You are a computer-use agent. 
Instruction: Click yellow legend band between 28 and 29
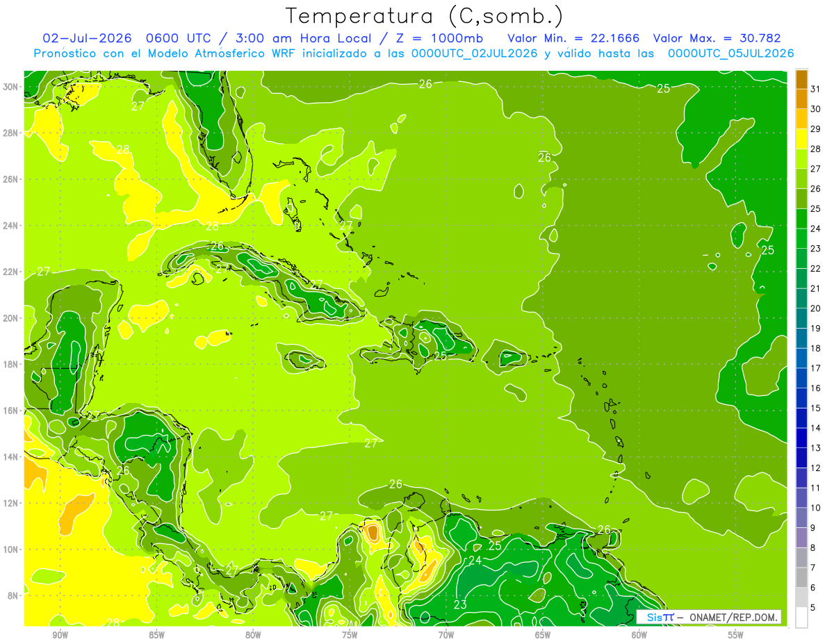click(x=801, y=138)
